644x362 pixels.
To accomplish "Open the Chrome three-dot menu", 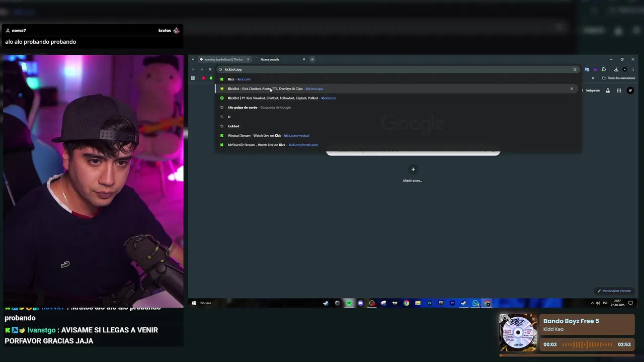I will click(633, 69).
